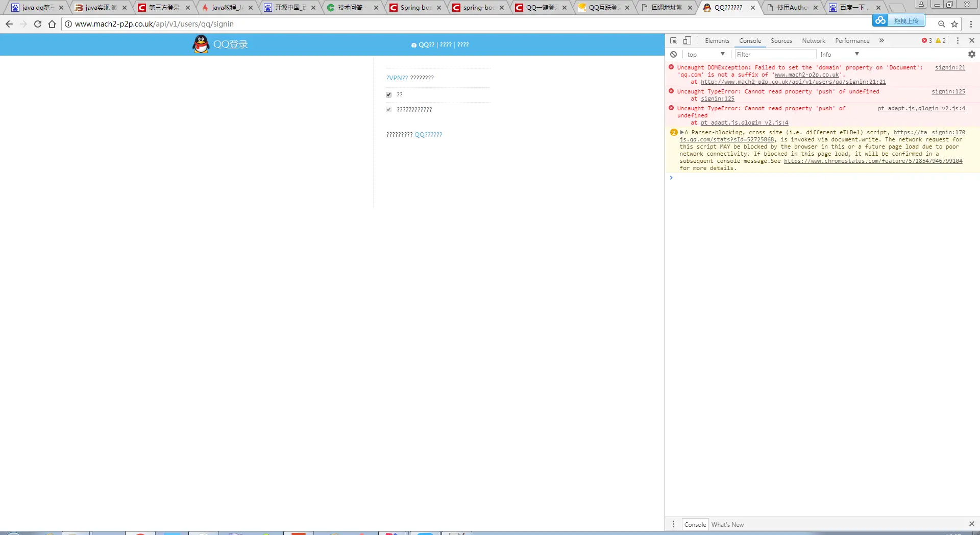Select the drawer Console tab
Image resolution: width=980 pixels, height=535 pixels.
click(x=695, y=524)
